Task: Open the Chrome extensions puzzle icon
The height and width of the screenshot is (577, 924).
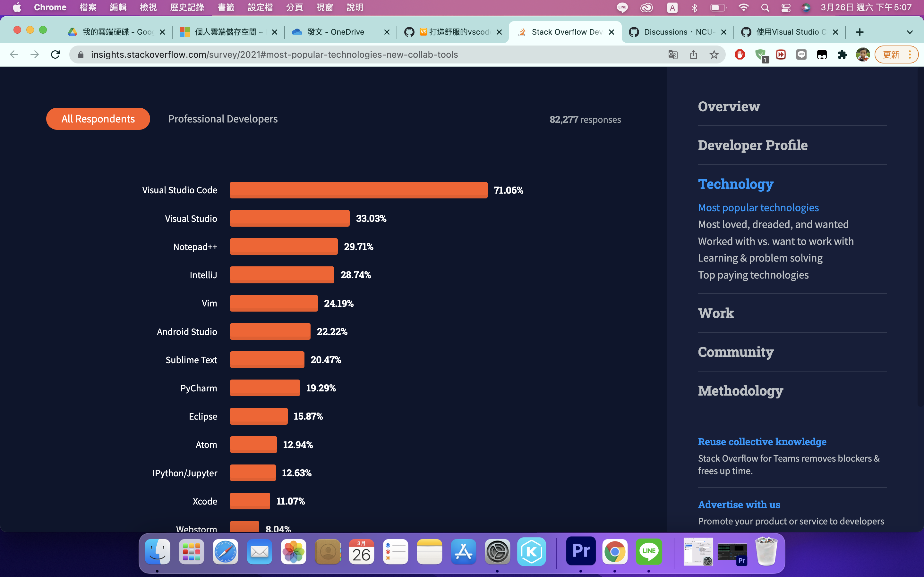Action: (x=843, y=54)
